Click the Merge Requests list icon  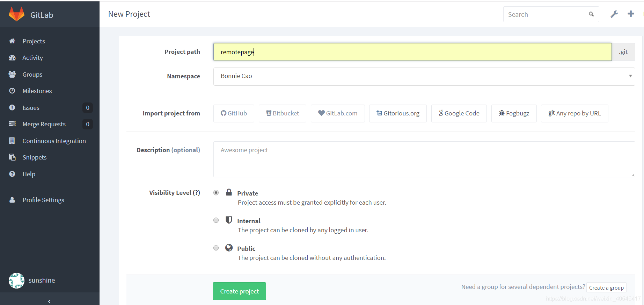coord(12,124)
